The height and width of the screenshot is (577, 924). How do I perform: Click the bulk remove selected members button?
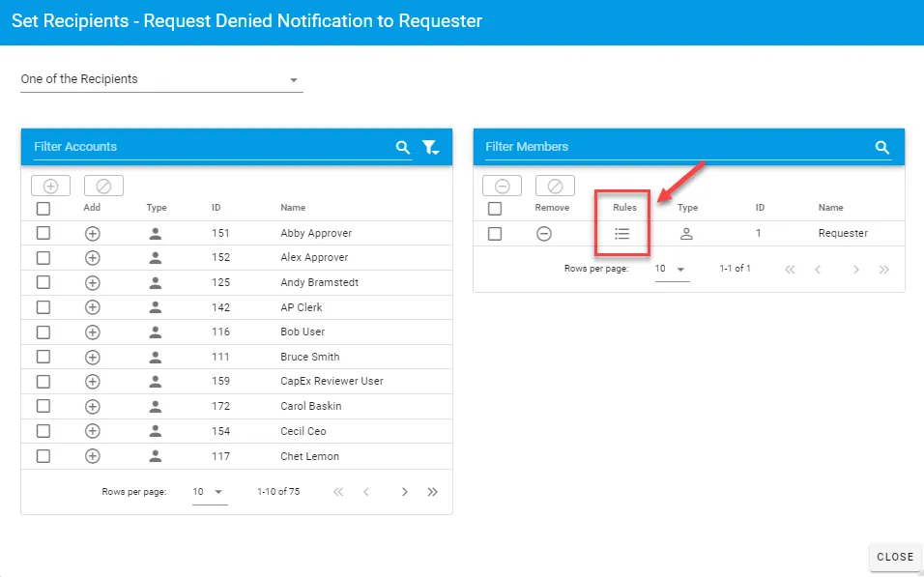tap(503, 186)
